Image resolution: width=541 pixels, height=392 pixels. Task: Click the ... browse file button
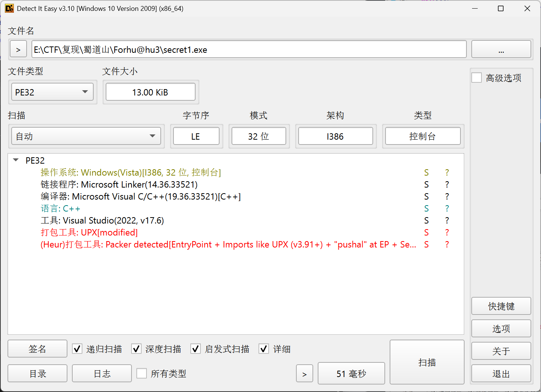pyautogui.click(x=501, y=49)
